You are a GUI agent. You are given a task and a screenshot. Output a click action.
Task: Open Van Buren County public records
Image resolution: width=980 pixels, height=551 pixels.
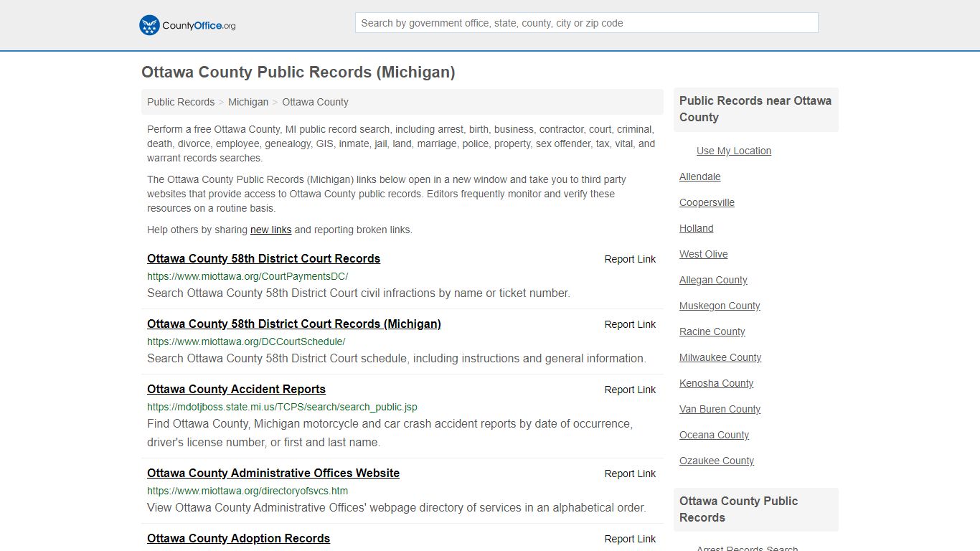click(x=720, y=409)
